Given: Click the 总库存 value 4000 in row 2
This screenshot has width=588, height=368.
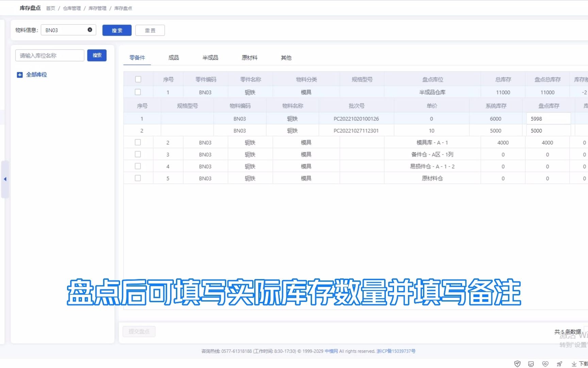Looking at the screenshot, I should pos(503,142).
